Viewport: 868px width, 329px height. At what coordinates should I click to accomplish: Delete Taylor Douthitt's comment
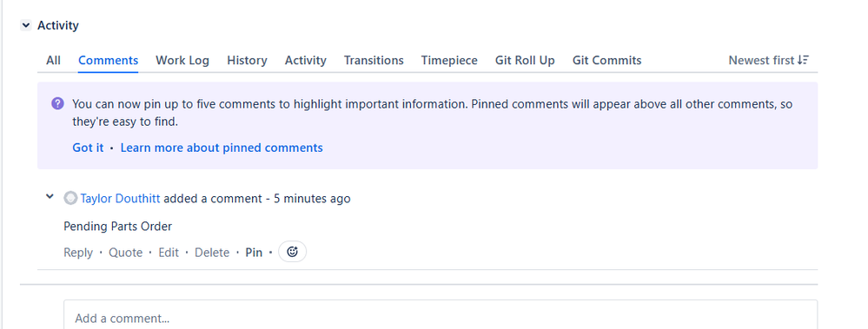coord(212,253)
